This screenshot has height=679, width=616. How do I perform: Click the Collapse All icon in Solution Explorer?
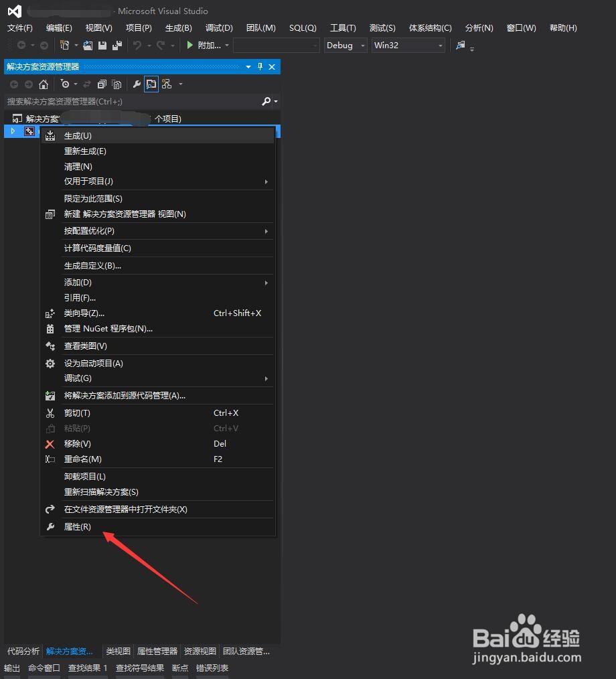[102, 84]
